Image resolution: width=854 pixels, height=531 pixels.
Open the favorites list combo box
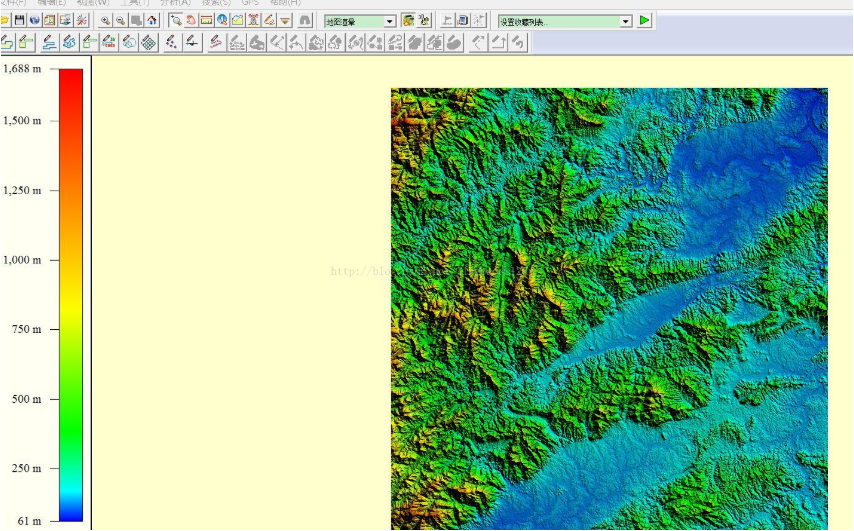coord(565,21)
